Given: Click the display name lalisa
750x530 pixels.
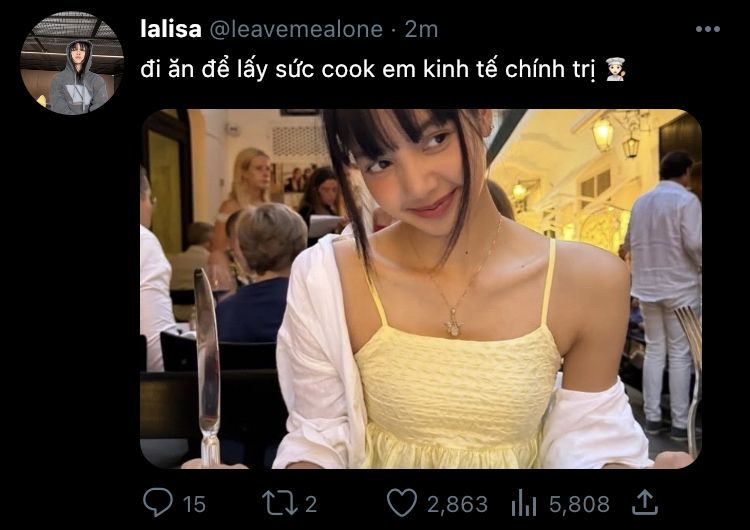Looking at the screenshot, I should tap(171, 29).
